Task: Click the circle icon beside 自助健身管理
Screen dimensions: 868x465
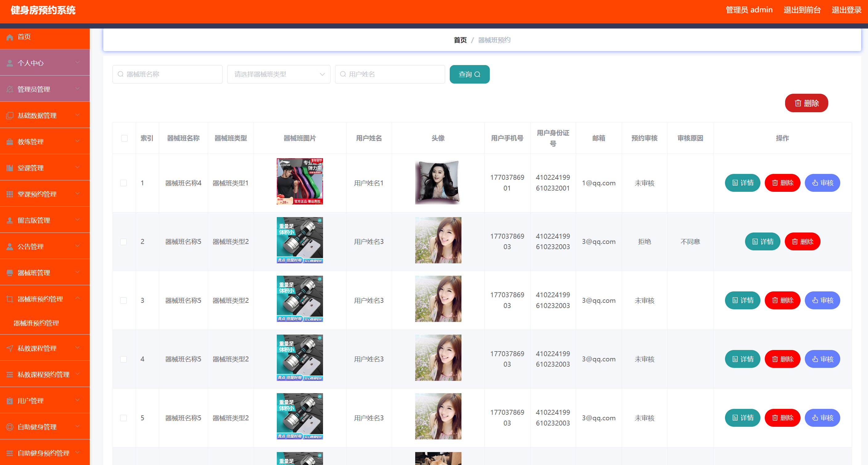Action: click(x=10, y=427)
